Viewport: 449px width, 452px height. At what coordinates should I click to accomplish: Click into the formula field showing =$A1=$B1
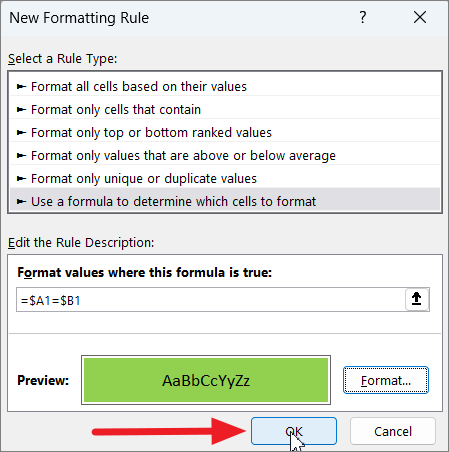point(211,300)
